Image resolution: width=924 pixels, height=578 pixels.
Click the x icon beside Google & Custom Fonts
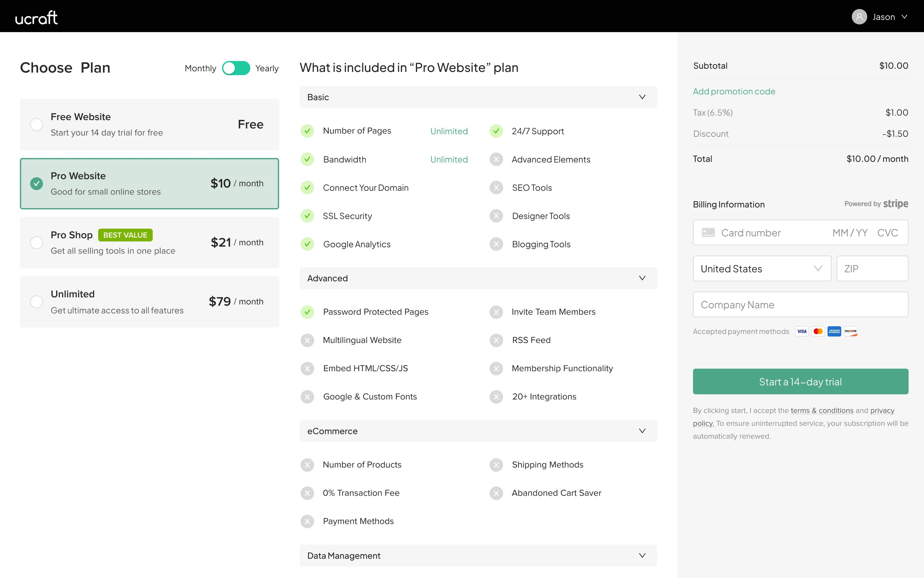(307, 397)
